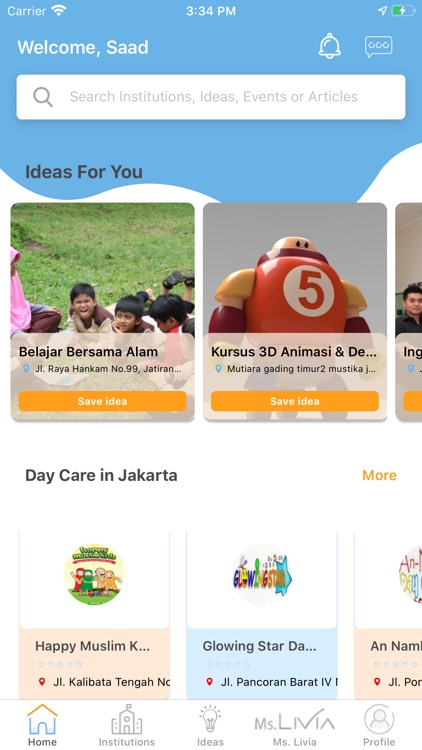Focus the search institutions input field
This screenshot has height=750, width=422.
[211, 97]
